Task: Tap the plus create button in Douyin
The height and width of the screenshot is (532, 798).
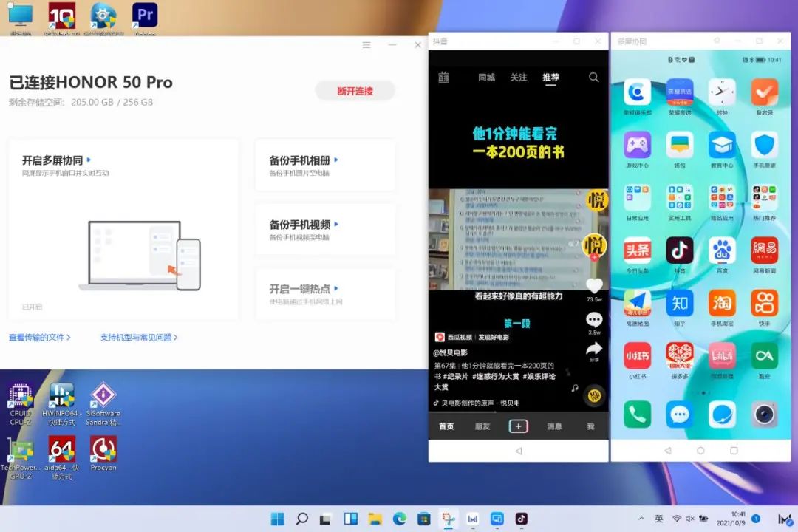Action: [x=518, y=426]
